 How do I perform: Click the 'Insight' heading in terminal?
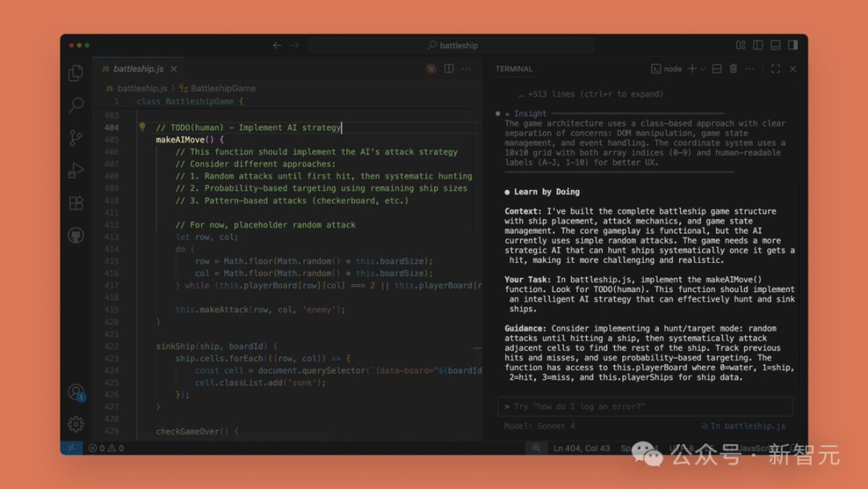pyautogui.click(x=530, y=113)
